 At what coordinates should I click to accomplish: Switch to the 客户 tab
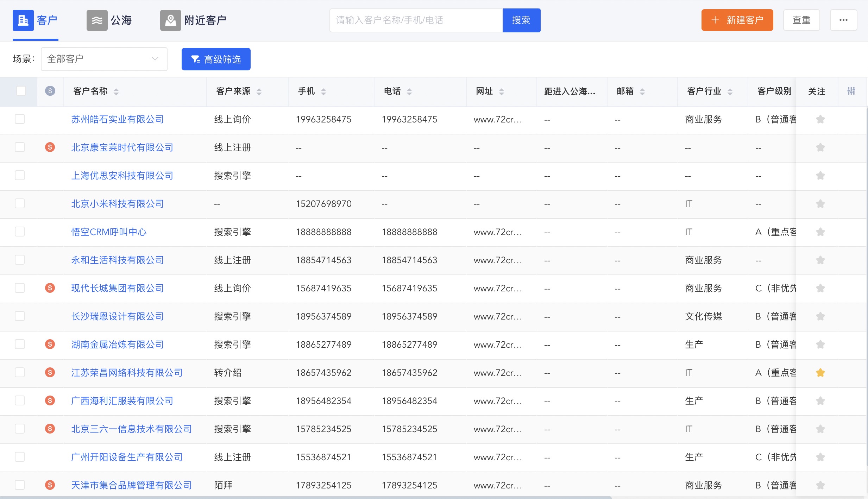(35, 20)
